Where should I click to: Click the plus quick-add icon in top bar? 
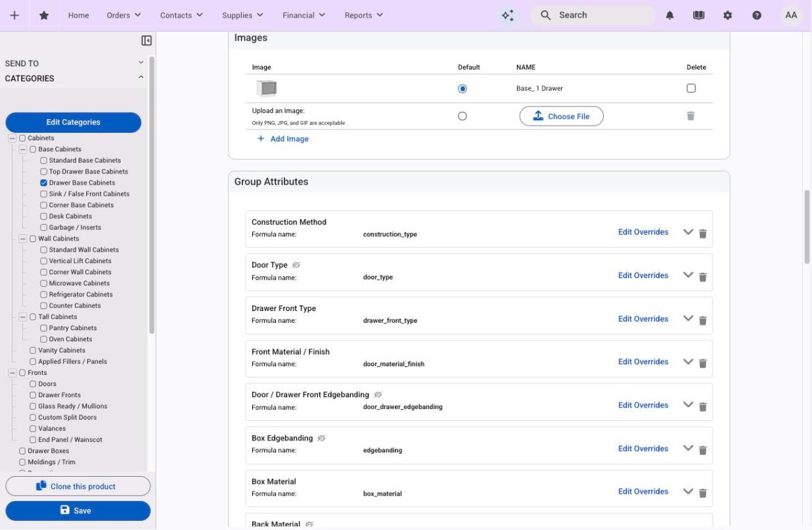(x=14, y=15)
